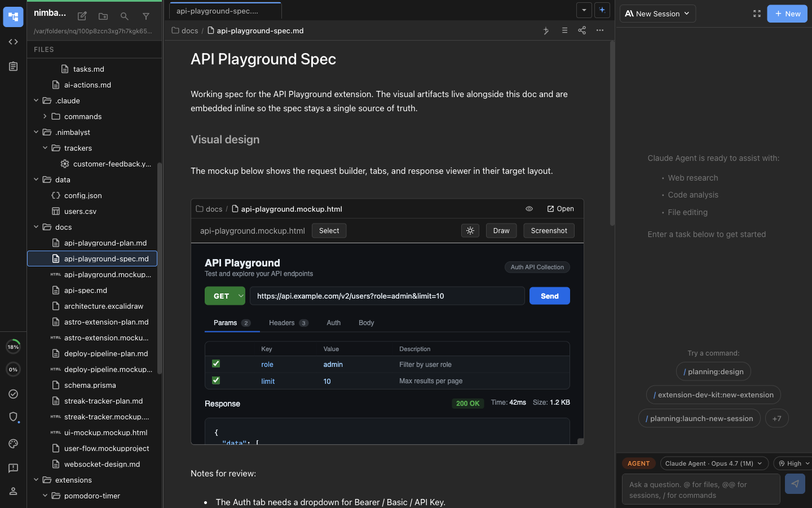Viewport: 812px width, 508px height.
Task: Click the shield icon in sidebar
Action: [13, 417]
